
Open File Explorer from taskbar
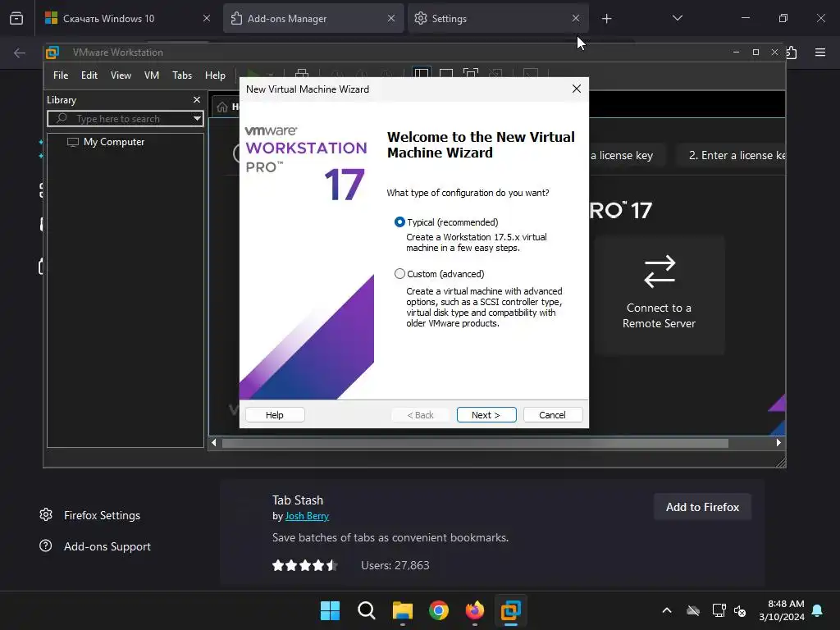[402, 610]
